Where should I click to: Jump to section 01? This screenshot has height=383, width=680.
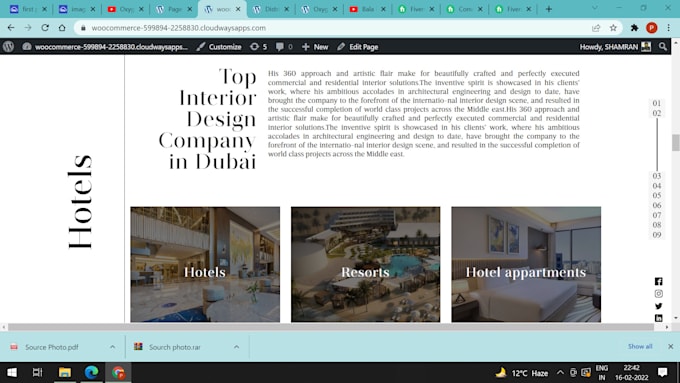pos(657,103)
